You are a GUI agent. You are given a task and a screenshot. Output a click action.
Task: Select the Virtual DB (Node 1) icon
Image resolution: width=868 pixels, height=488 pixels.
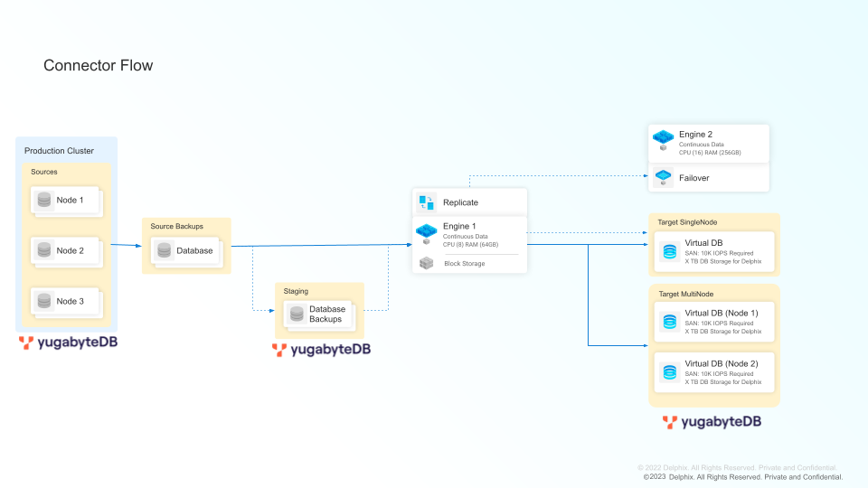(x=669, y=322)
